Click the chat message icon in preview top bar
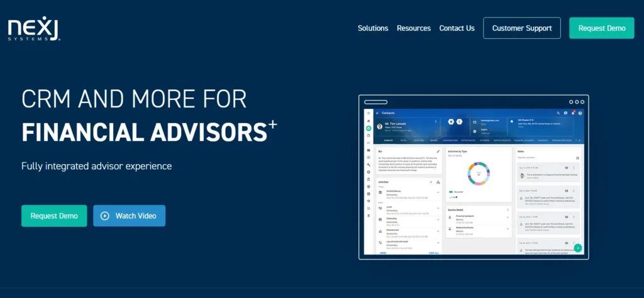The width and height of the screenshot is (644, 298). tap(565, 113)
